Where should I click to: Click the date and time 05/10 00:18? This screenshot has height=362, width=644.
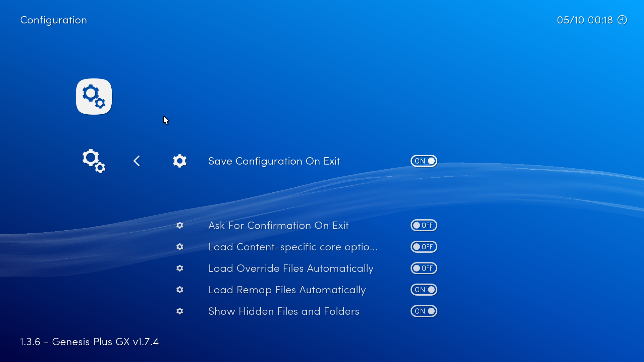tap(585, 20)
